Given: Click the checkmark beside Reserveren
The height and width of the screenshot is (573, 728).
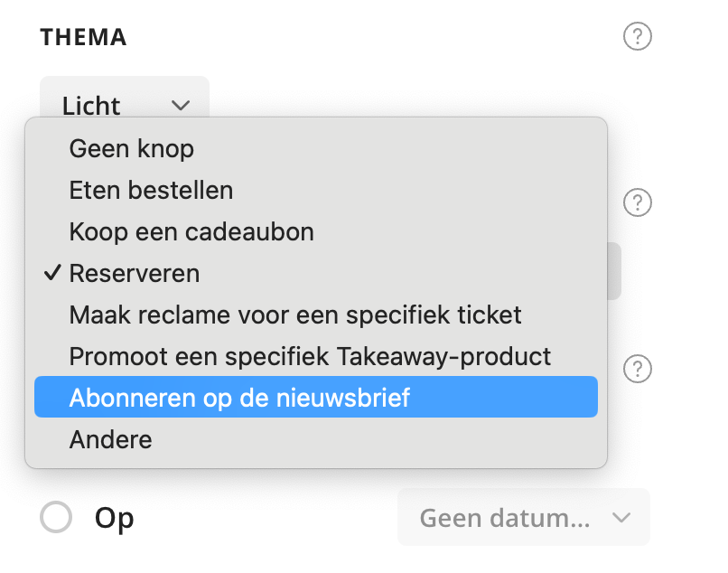Looking at the screenshot, I should [x=52, y=273].
